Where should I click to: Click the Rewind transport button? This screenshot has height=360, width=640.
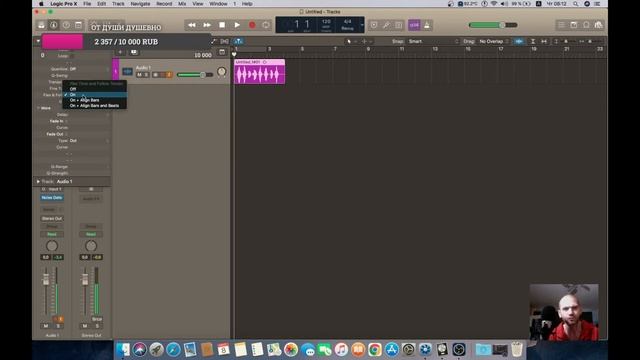(191, 25)
